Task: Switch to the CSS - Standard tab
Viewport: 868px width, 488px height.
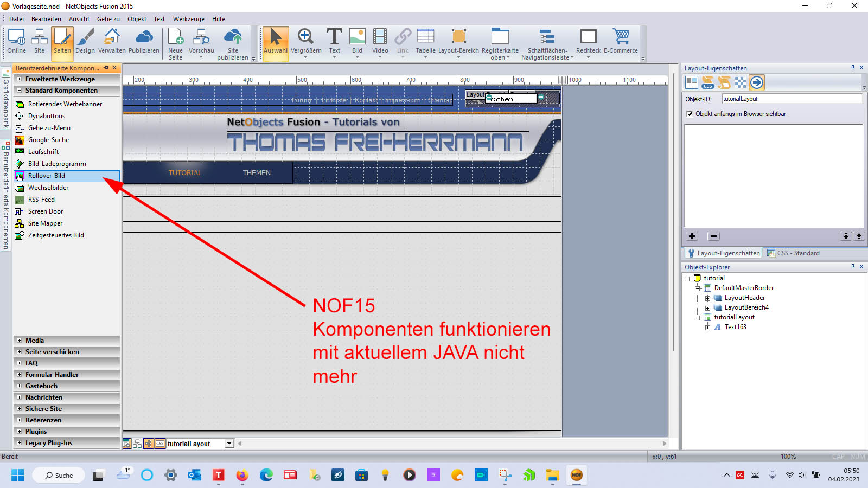Action: (x=793, y=253)
